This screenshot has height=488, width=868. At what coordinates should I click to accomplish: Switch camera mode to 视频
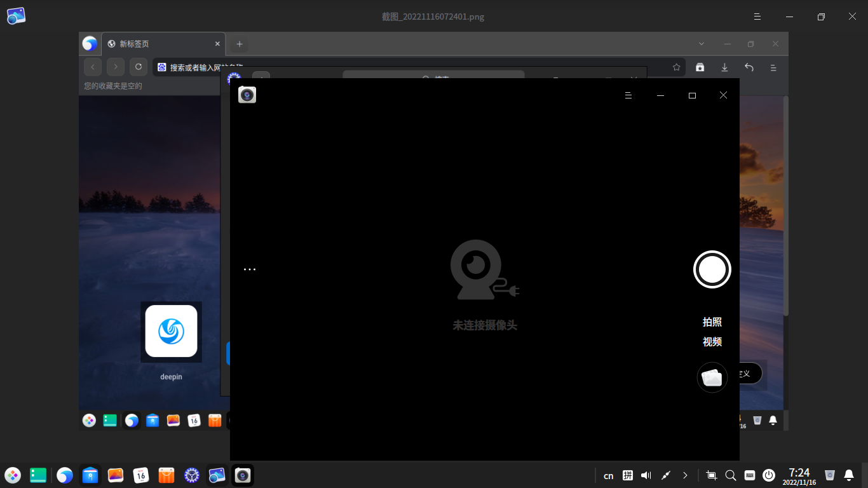point(712,342)
